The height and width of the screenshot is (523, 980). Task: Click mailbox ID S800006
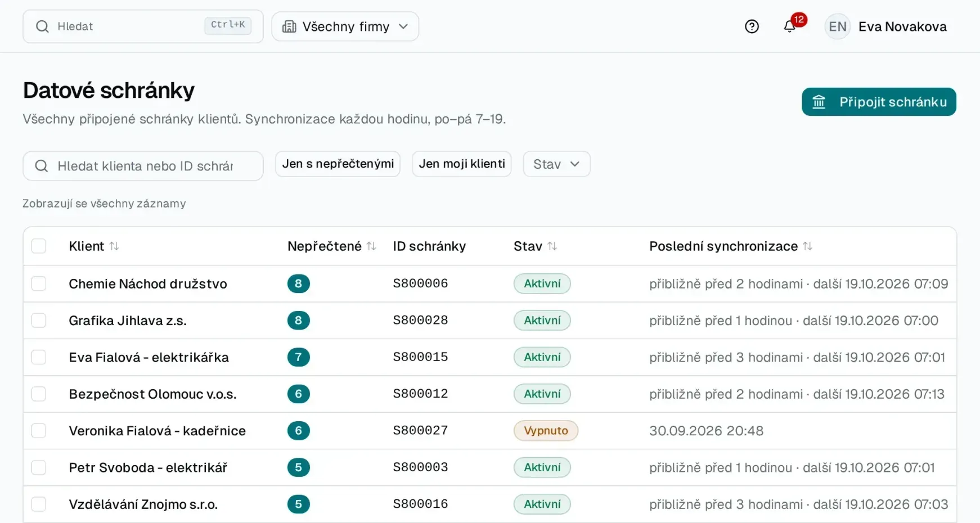point(420,283)
